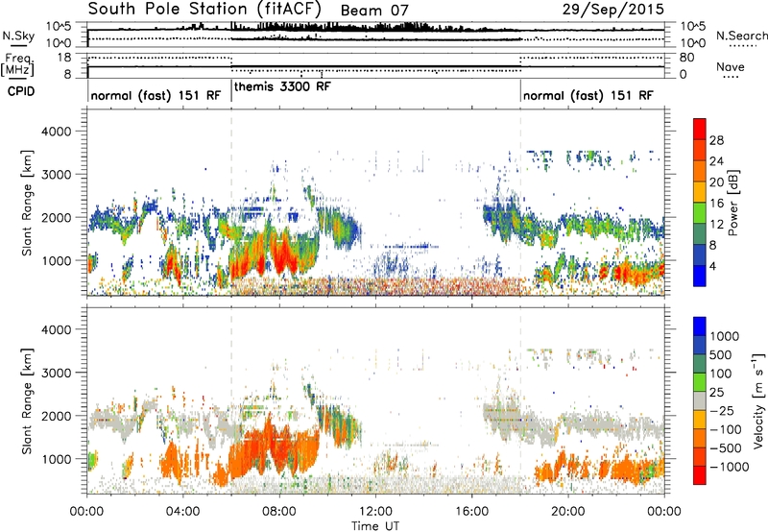Click the '4000' tick on the power panel

pos(57,132)
